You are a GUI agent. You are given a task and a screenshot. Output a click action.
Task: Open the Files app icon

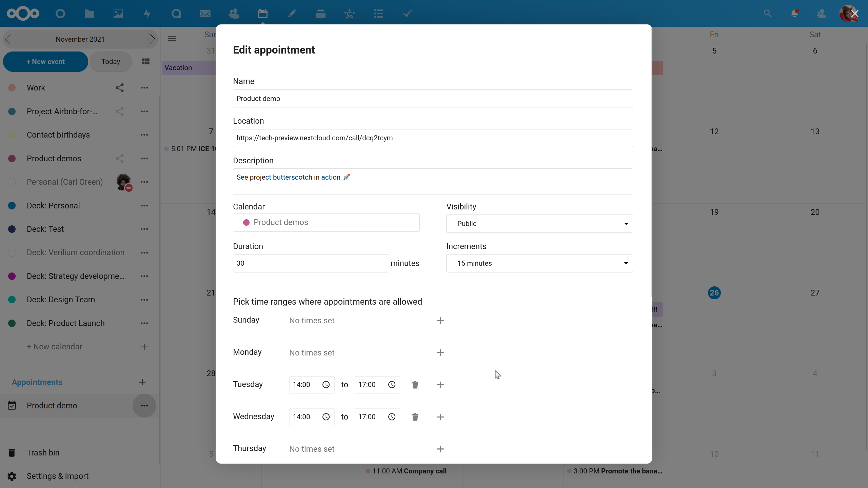[x=89, y=14]
